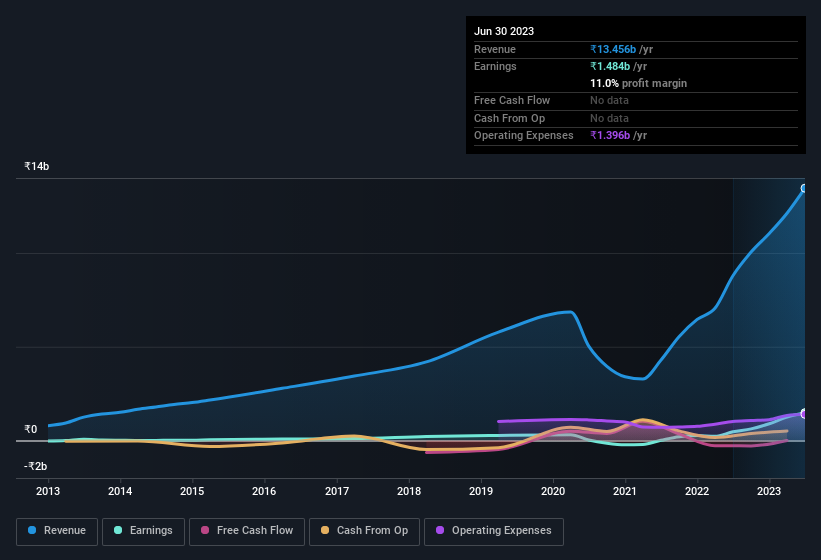This screenshot has width=821, height=560.
Task: Toggle the Earnings legend button
Action: point(143,531)
